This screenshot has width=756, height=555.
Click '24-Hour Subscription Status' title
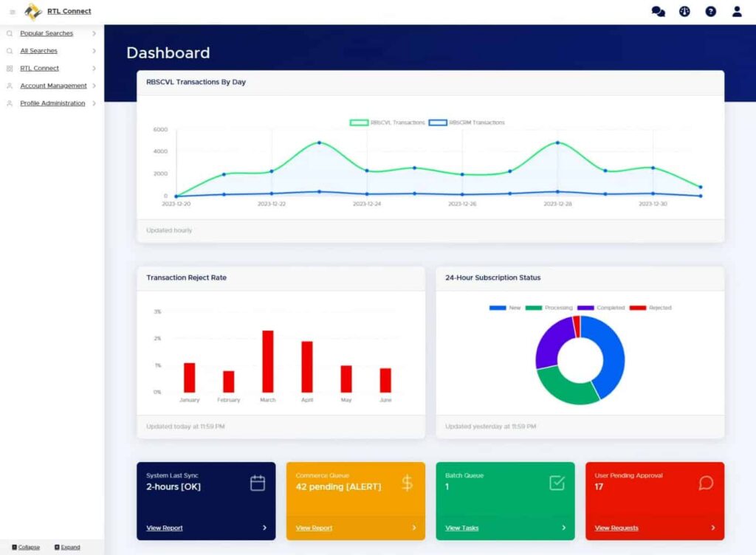click(492, 277)
